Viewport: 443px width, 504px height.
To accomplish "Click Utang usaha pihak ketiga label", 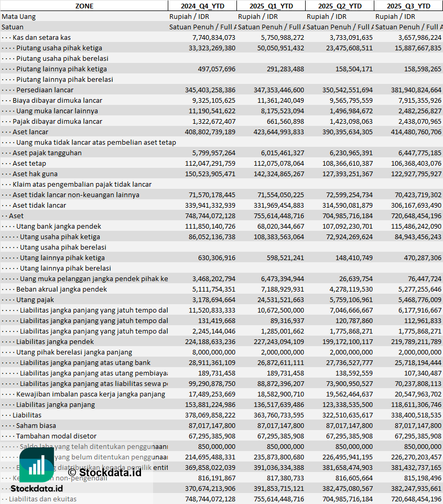I will [x=60, y=237].
